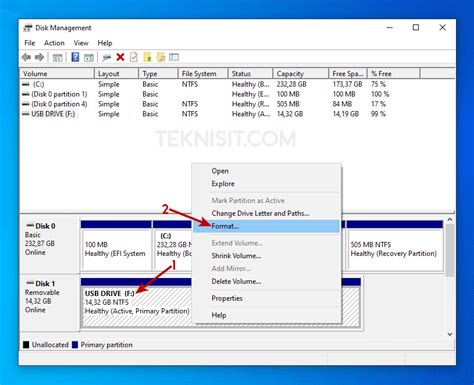Select the 100 MB EFI System partition block
The width and height of the screenshot is (474, 385).
(x=116, y=245)
